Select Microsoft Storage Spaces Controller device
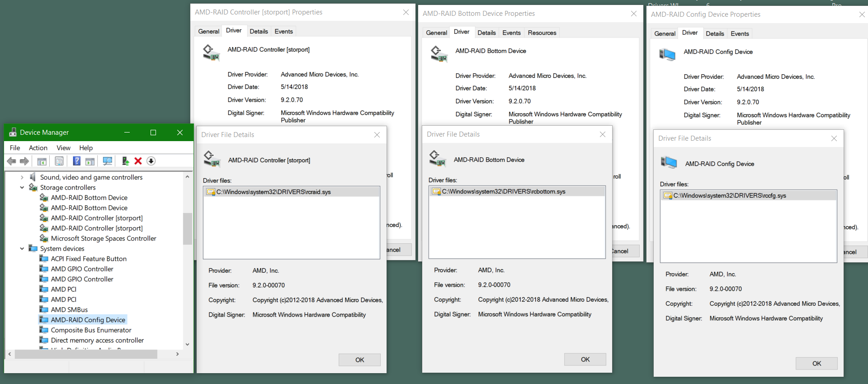This screenshot has height=384, width=868. 104,238
